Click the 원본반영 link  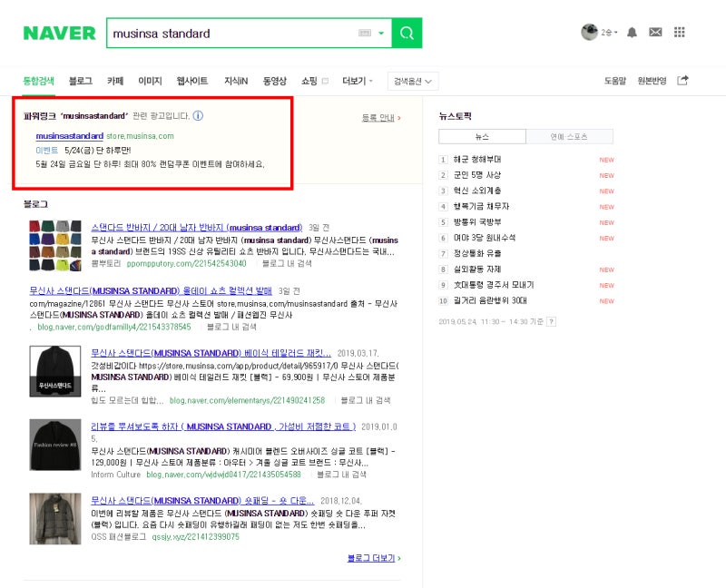point(652,81)
